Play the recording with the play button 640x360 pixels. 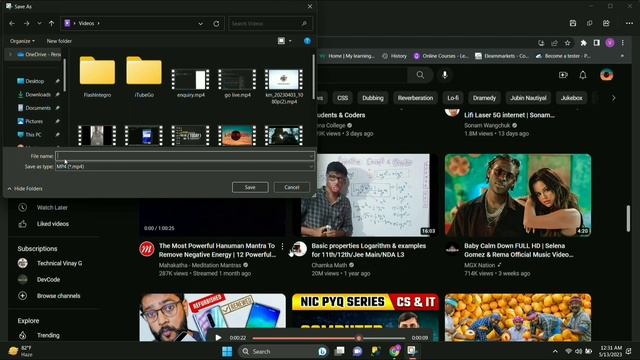[x=218, y=338]
